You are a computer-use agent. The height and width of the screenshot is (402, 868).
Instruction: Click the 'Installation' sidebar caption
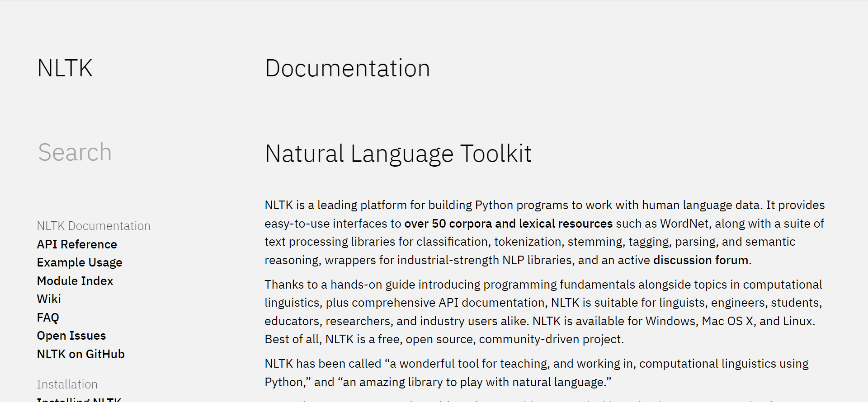(x=67, y=384)
